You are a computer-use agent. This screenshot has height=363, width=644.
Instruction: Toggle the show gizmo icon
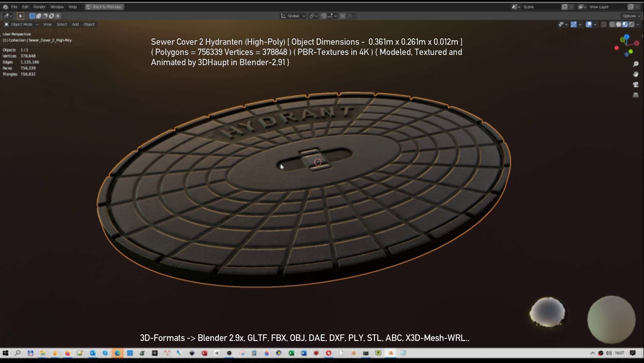[573, 24]
